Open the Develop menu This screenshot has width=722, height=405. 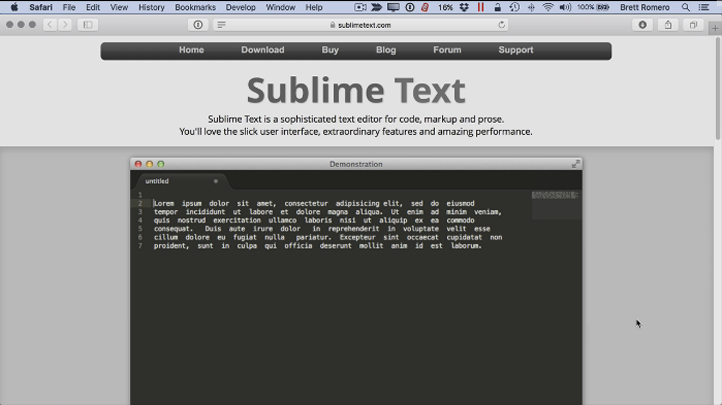pyautogui.click(x=240, y=7)
